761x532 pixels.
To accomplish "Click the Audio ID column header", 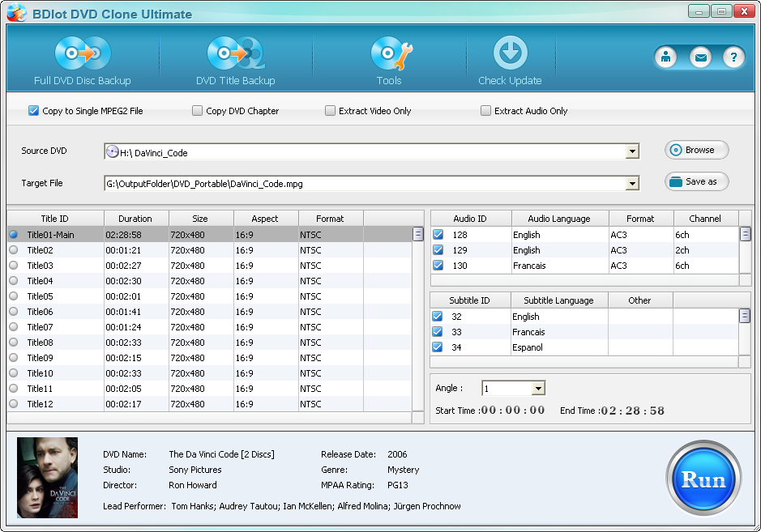I will click(x=471, y=219).
